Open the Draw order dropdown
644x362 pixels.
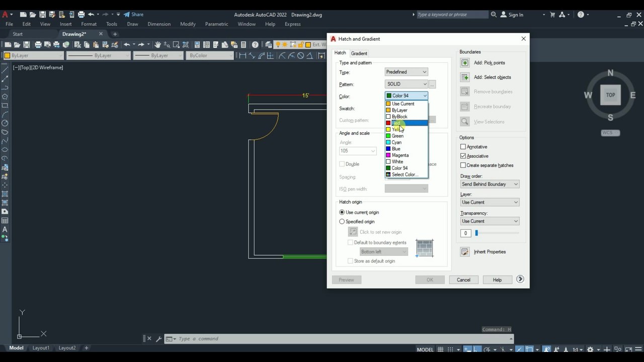point(490,184)
